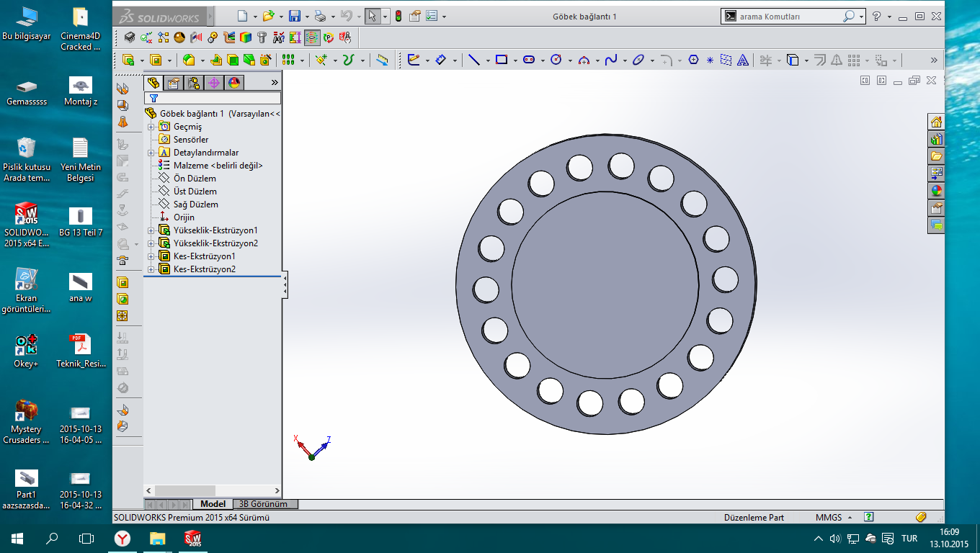This screenshot has height=553, width=980.
Task: Expand Yükseklik-Ekstrüzyon2 feature node
Action: [x=151, y=243]
